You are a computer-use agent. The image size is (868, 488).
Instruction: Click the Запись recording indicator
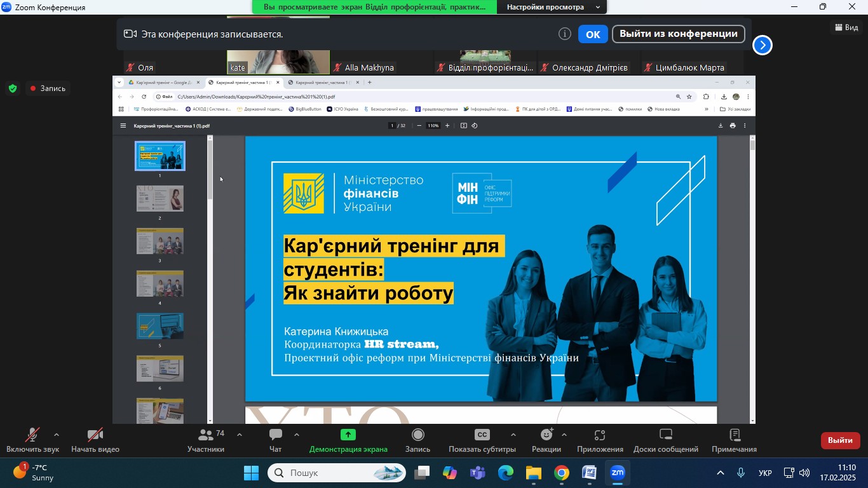(x=48, y=88)
